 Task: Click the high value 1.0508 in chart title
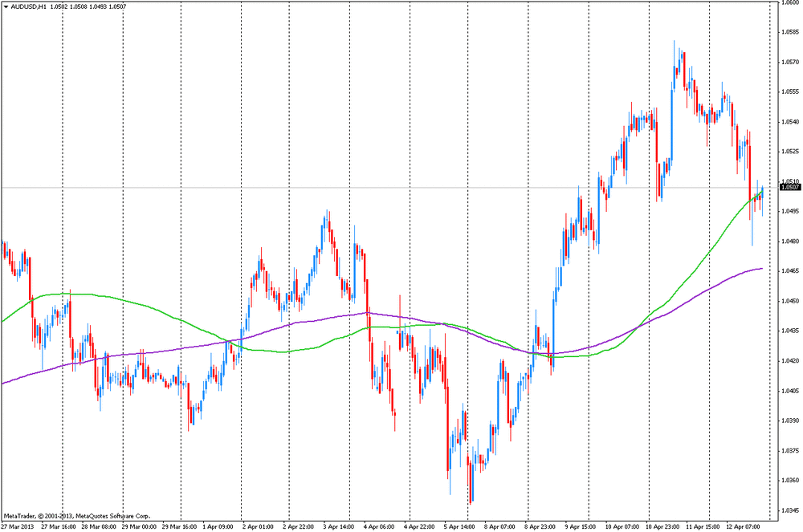click(x=79, y=7)
